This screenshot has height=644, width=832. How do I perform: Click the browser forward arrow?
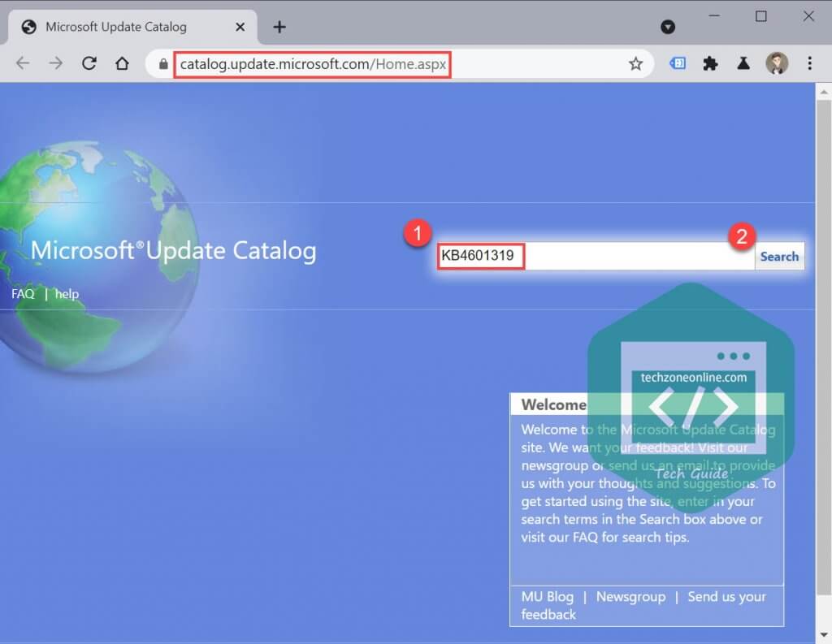tap(55, 63)
